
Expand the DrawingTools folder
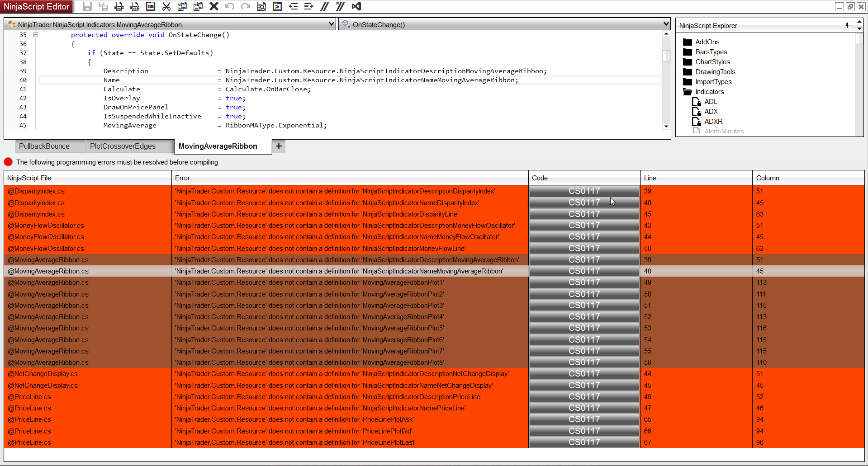point(688,72)
